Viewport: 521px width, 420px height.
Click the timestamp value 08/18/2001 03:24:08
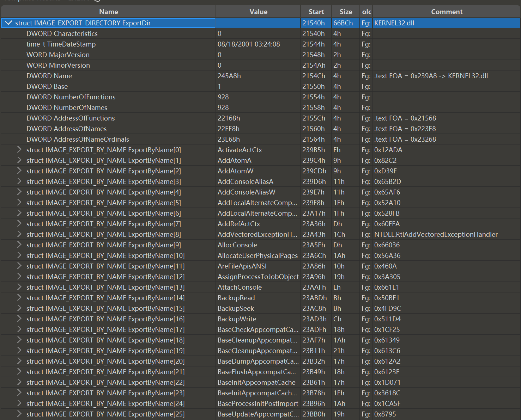pos(249,44)
